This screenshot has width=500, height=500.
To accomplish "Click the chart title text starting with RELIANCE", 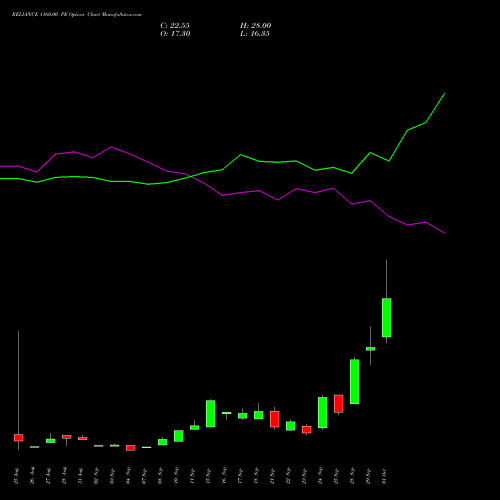I will click(x=77, y=15).
